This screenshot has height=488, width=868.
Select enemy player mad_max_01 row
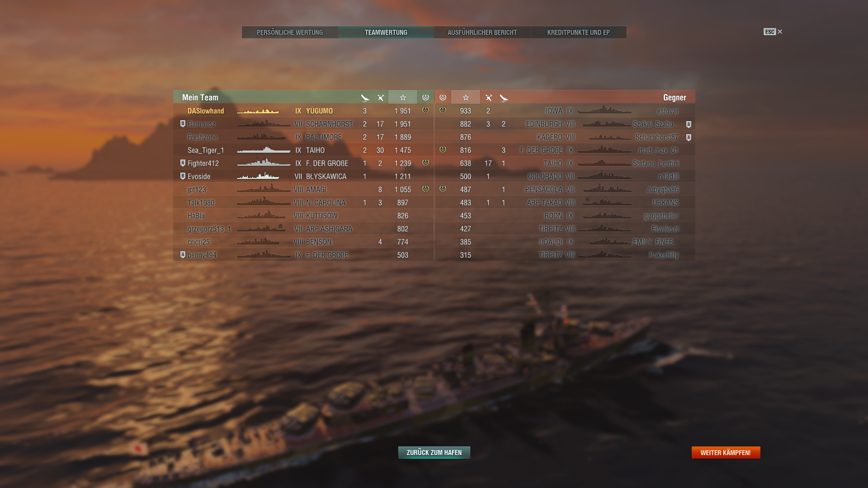(x=565, y=150)
